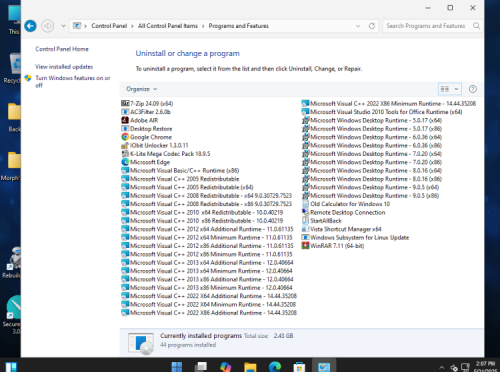This screenshot has width=500, height=372.
Task: Click Programs and Features breadcrumb
Action: coord(239,26)
